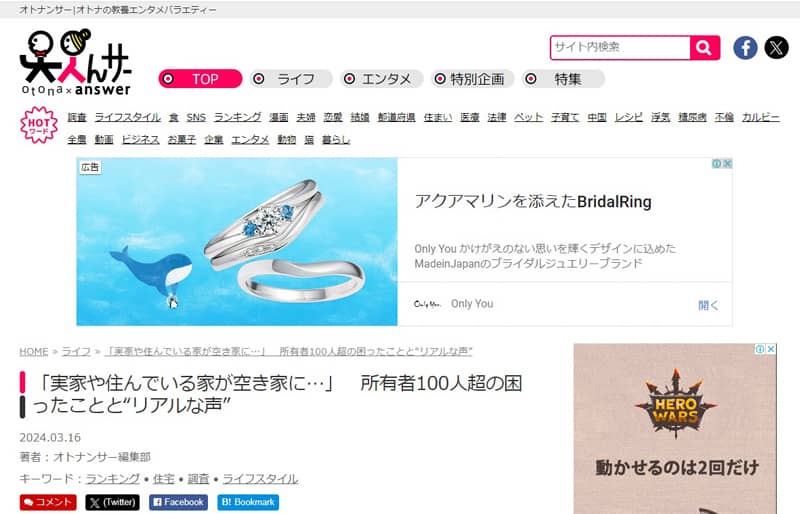Open the 開く link in ad
This screenshot has width=800, height=514.
(x=708, y=305)
